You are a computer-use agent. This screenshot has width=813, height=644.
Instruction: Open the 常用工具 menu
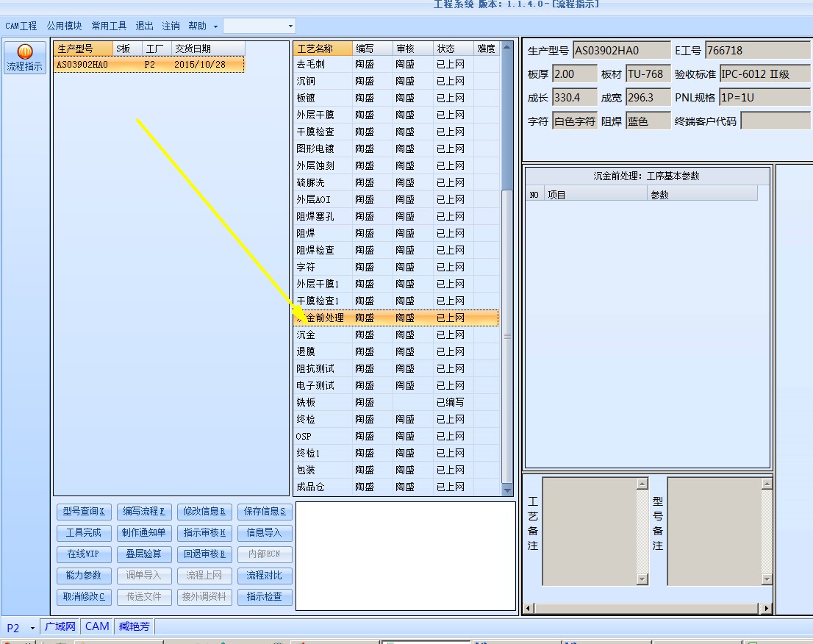[109, 26]
